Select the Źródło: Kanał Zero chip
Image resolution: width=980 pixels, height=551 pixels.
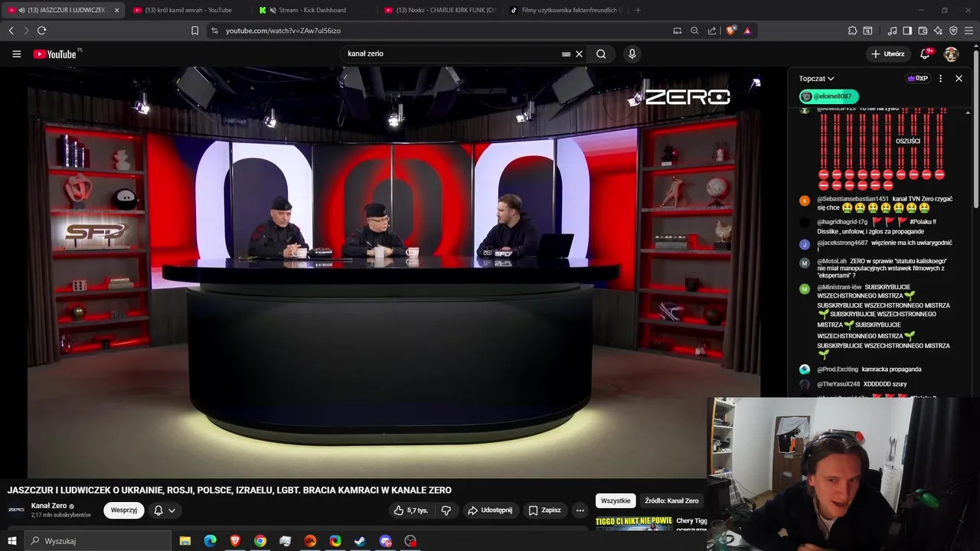tap(671, 500)
